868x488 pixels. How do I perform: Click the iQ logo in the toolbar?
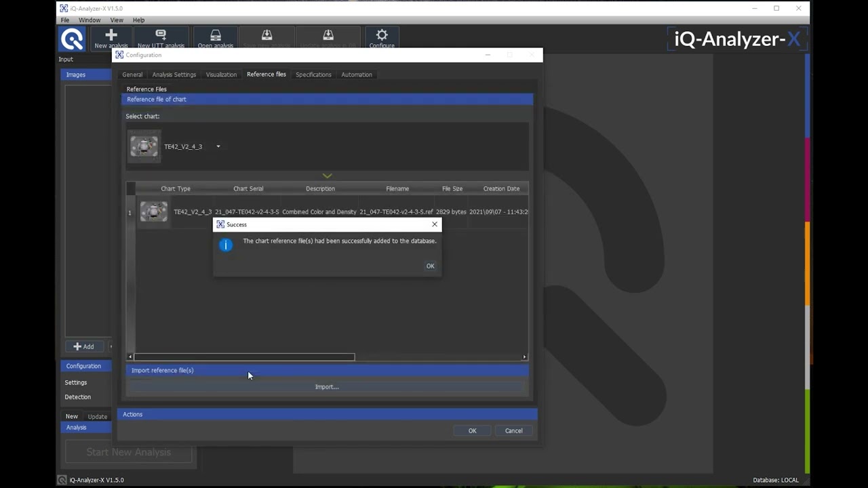(x=72, y=39)
